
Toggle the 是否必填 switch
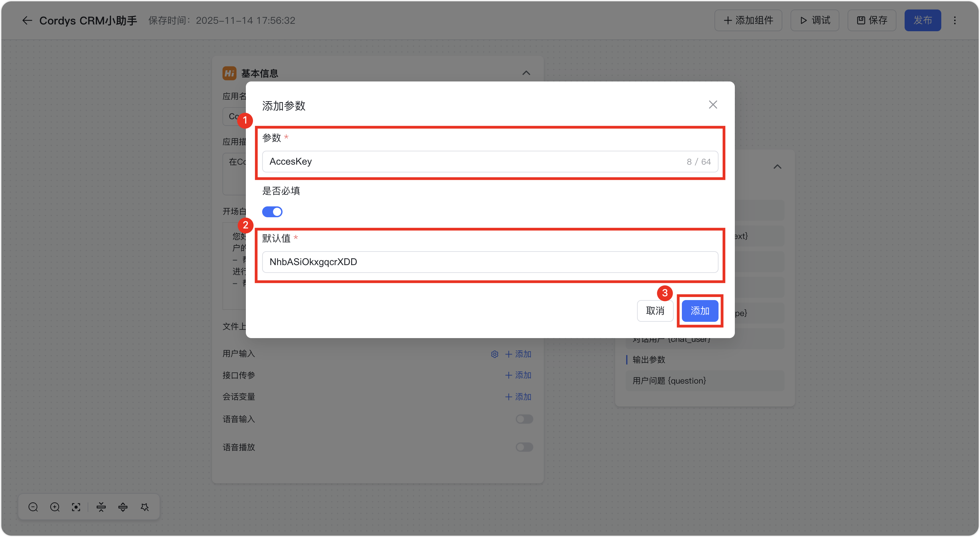[x=272, y=212]
